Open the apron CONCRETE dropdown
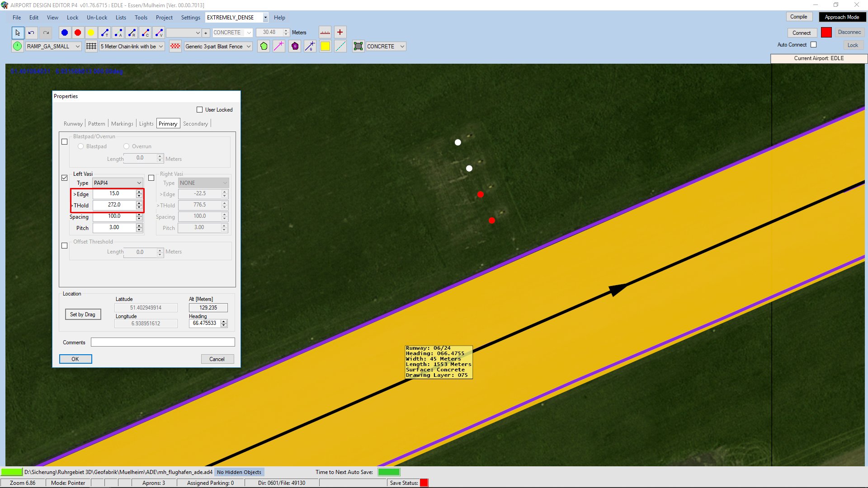This screenshot has height=488, width=868. [x=386, y=47]
